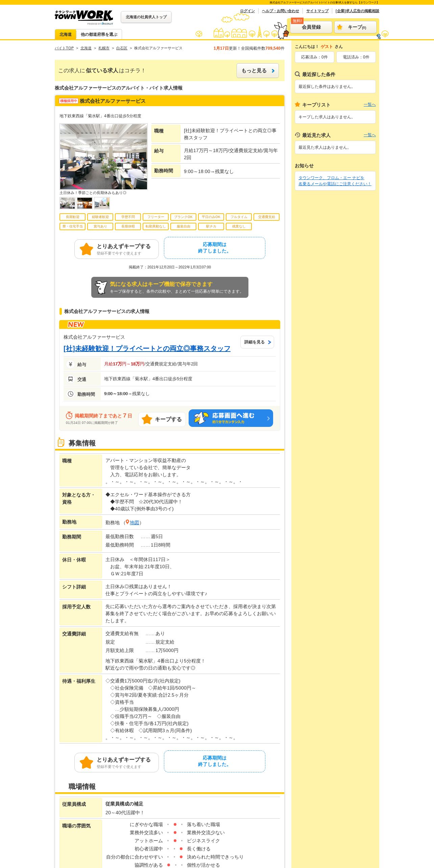This screenshot has width=434, height=868.
Task: Click the notepad icon beside 募集情報
Action: 61,442
